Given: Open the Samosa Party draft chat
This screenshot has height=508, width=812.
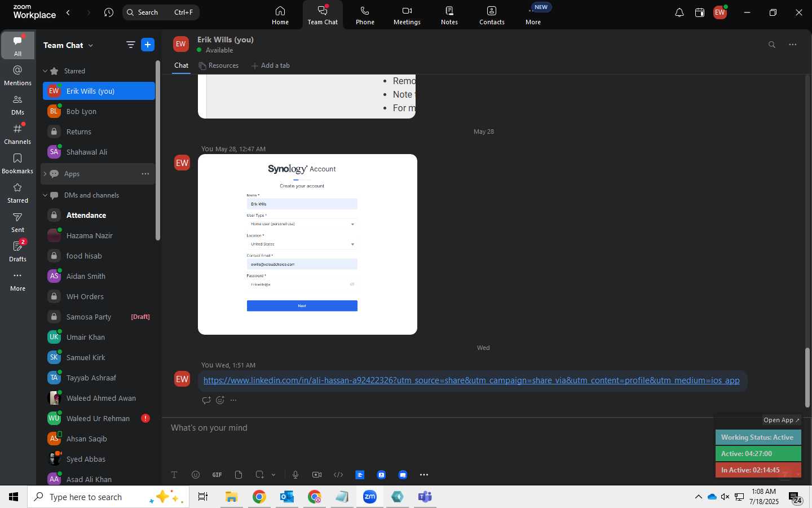Looking at the screenshot, I should pos(99,317).
